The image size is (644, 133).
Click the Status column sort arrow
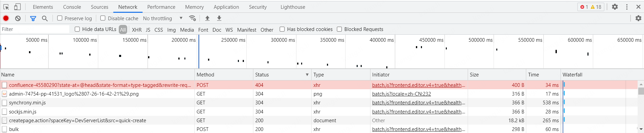pyautogui.click(x=307, y=75)
